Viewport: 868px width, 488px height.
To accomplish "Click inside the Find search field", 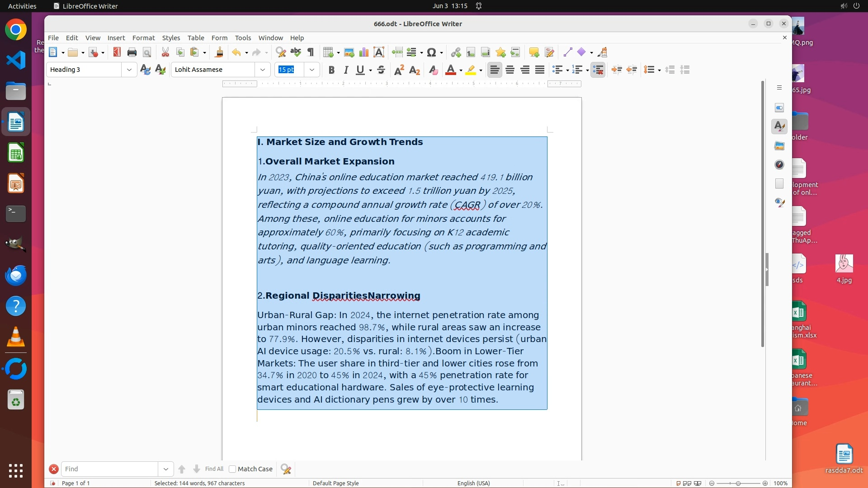I will tap(109, 469).
